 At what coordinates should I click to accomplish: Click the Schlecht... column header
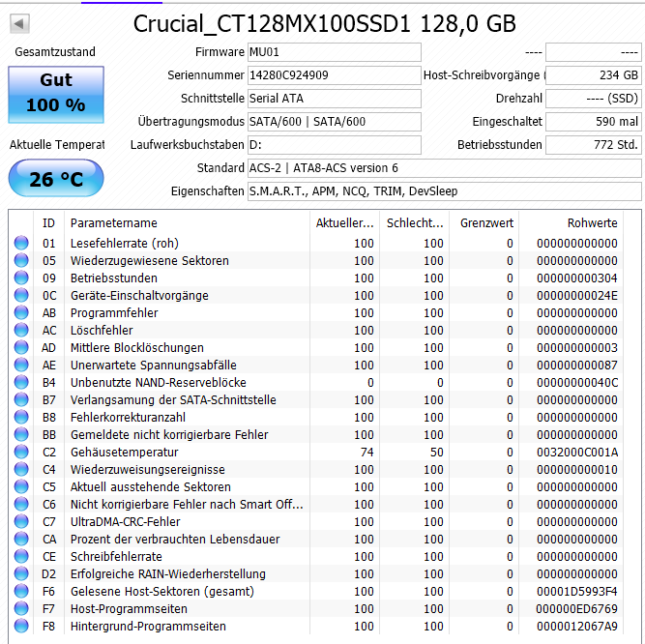point(415,223)
